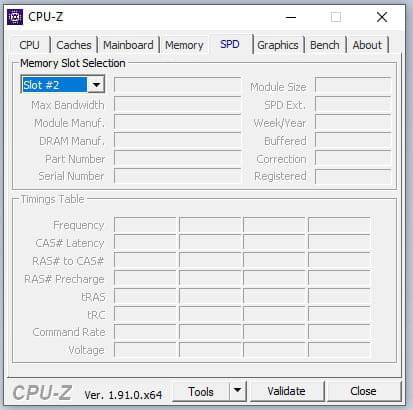Click the Part Number field

(x=177, y=158)
